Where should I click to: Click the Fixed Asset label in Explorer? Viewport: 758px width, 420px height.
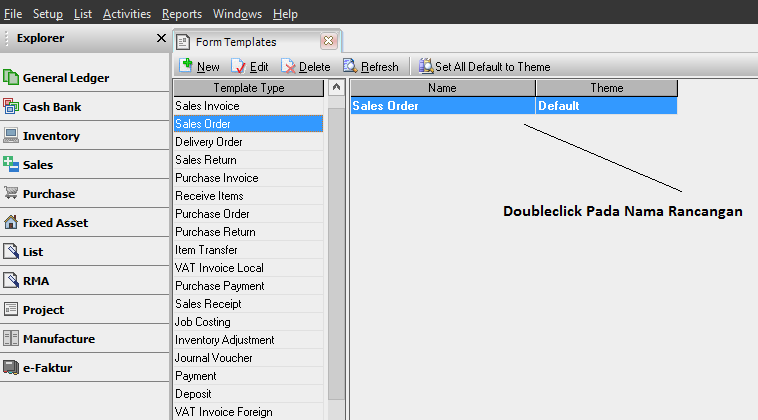pos(56,223)
